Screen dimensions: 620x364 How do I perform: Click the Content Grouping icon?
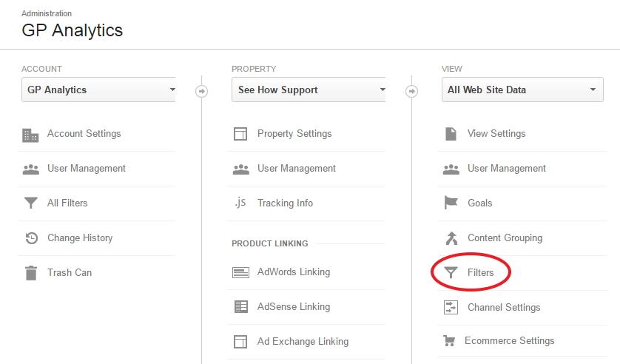451,238
